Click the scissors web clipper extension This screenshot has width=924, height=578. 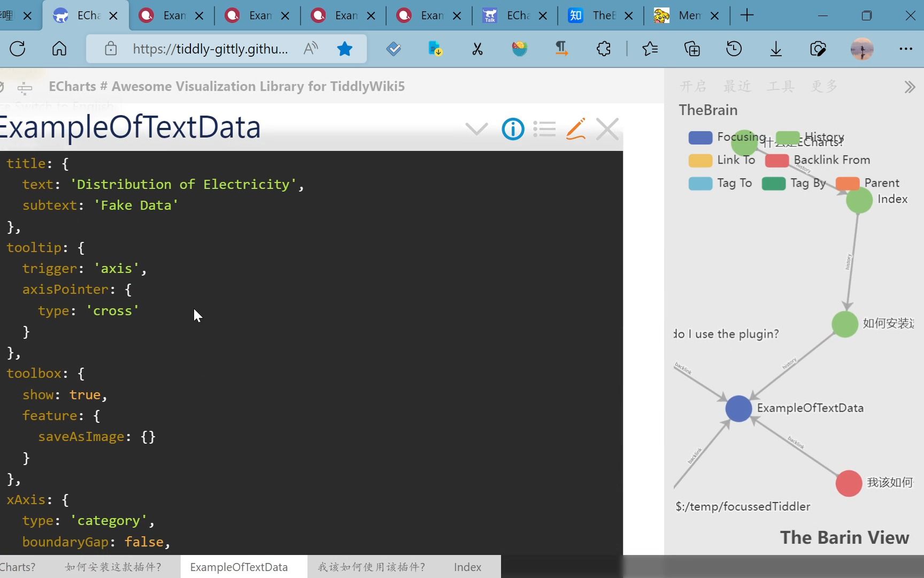[478, 49]
